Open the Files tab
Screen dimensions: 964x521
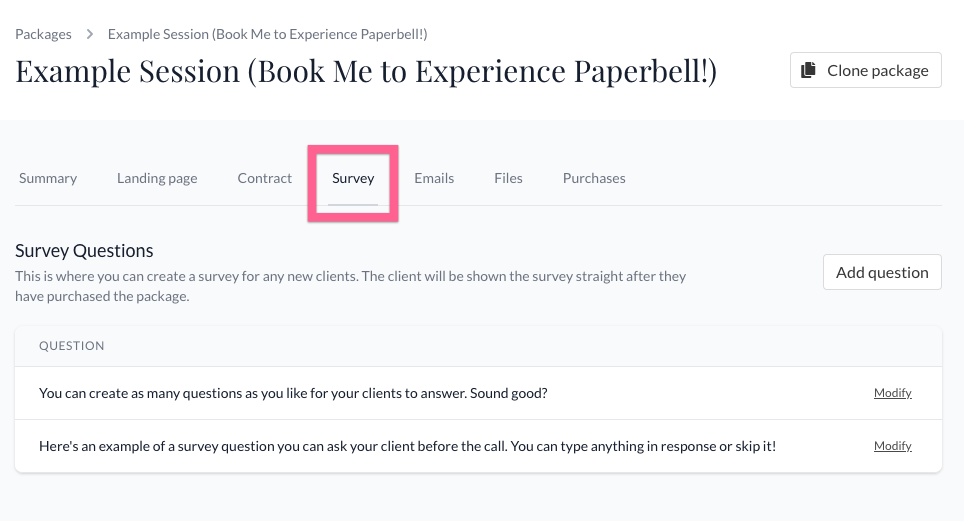tap(508, 178)
